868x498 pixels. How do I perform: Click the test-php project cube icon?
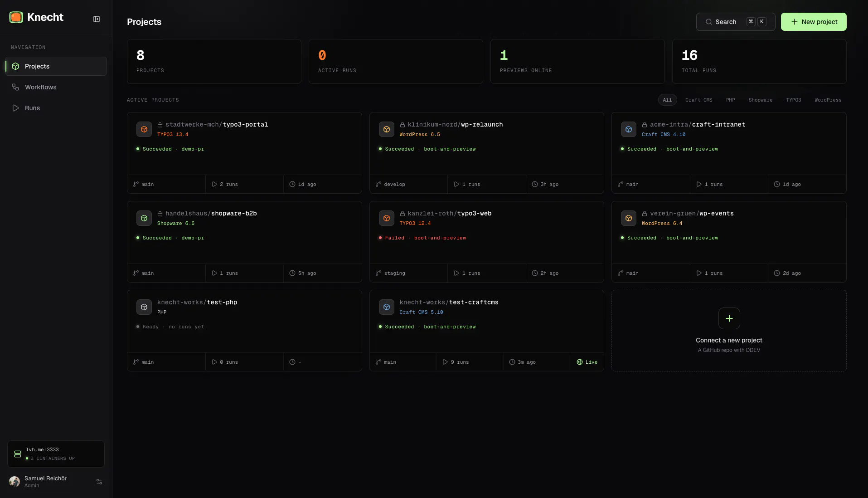[x=144, y=307]
